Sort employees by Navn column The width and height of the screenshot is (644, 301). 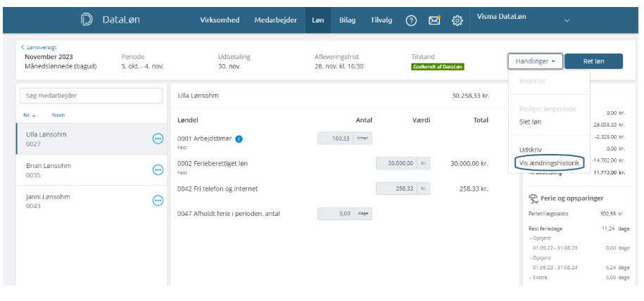pos(59,114)
